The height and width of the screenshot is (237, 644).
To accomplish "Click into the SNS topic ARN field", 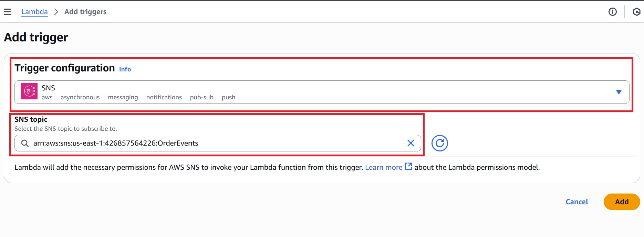I will (218, 143).
